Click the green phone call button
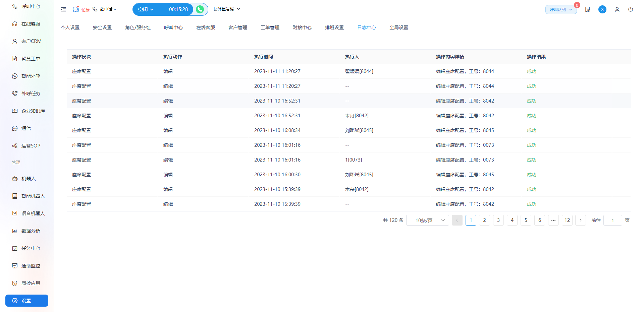The width and height of the screenshot is (644, 312). point(200,9)
